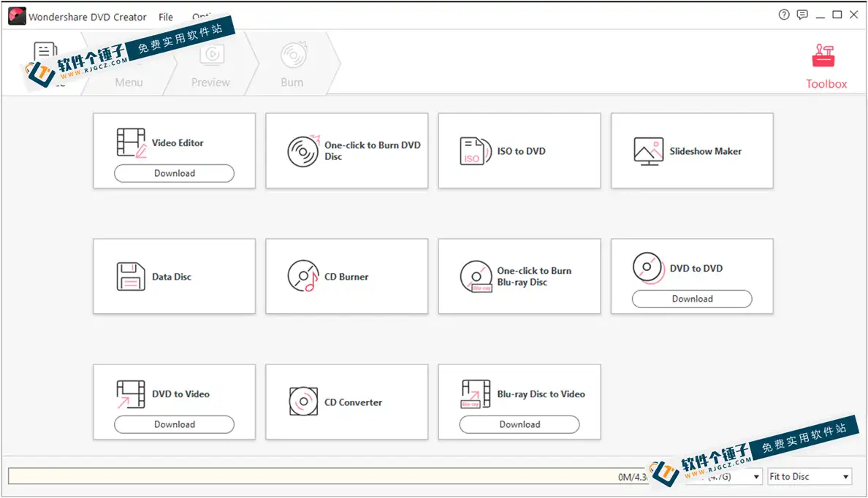Screen dimensions: 868x498
Task: Select the DVD to DVD disc icon
Action: pyautogui.click(x=648, y=269)
